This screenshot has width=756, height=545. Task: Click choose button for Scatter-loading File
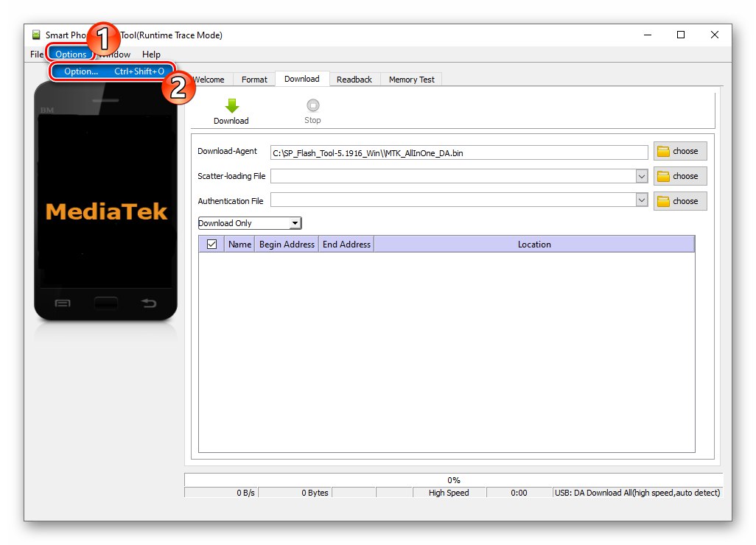[680, 176]
